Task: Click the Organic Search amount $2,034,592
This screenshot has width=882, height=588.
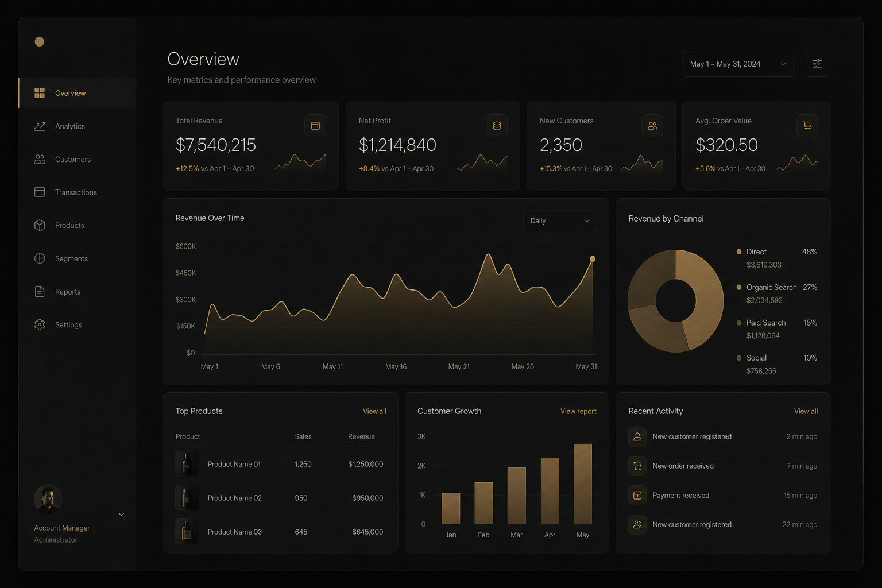Action: tap(764, 300)
